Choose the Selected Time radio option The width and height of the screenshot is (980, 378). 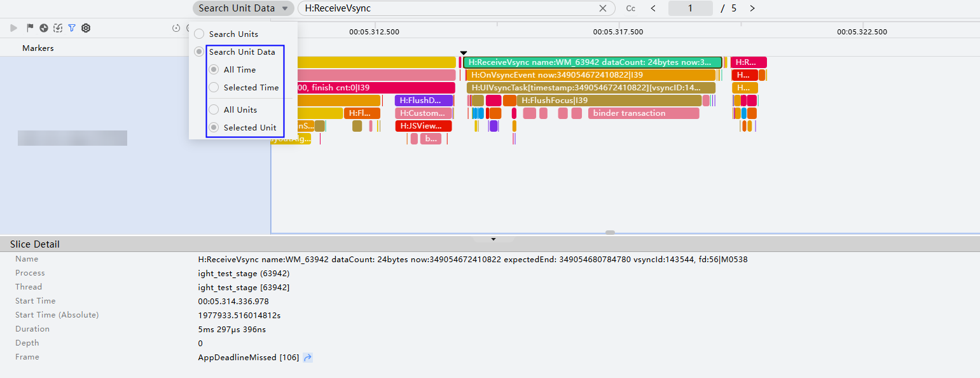coord(214,87)
